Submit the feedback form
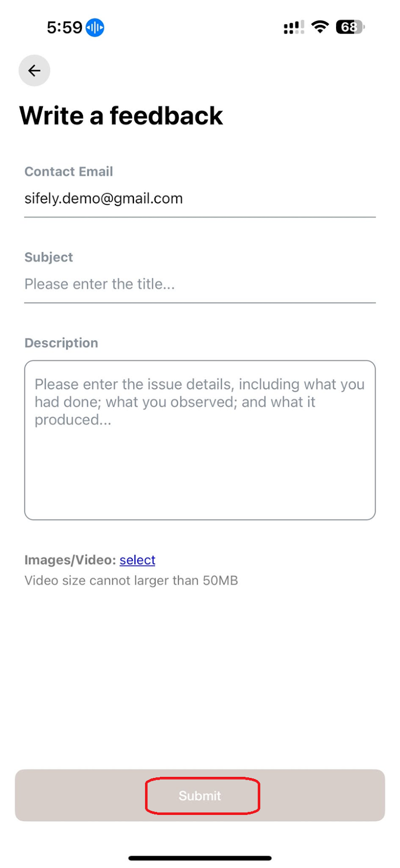Viewport: 400px width, 868px height. pyautogui.click(x=200, y=795)
